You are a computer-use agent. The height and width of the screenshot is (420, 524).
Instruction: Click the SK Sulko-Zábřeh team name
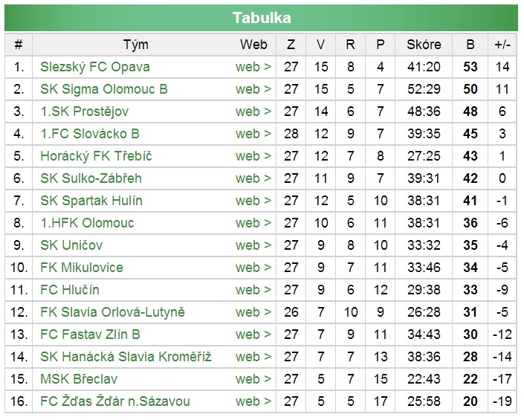click(91, 178)
